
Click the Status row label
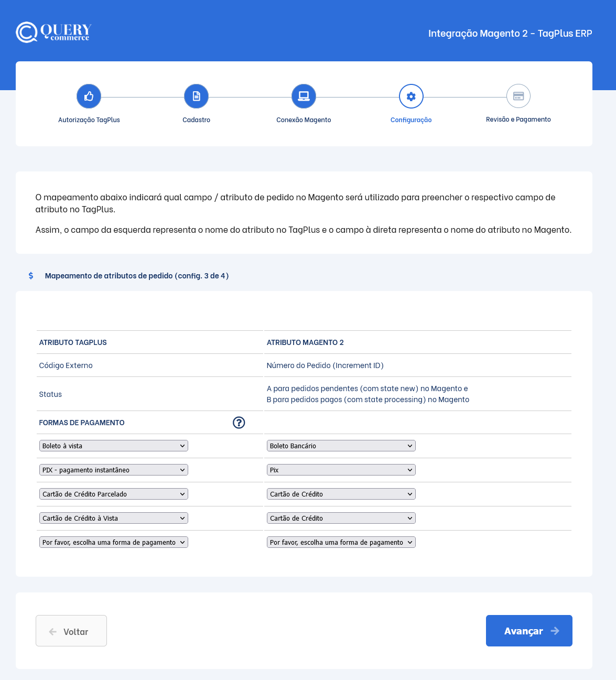(50, 394)
